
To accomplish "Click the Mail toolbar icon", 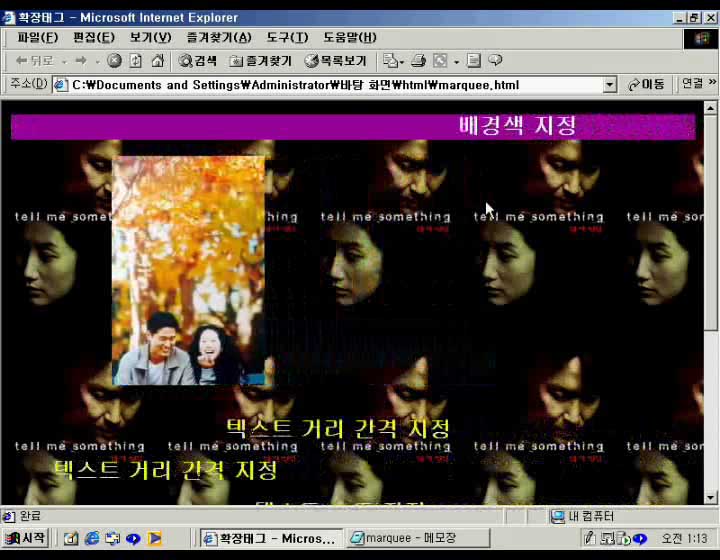I will tap(393, 61).
